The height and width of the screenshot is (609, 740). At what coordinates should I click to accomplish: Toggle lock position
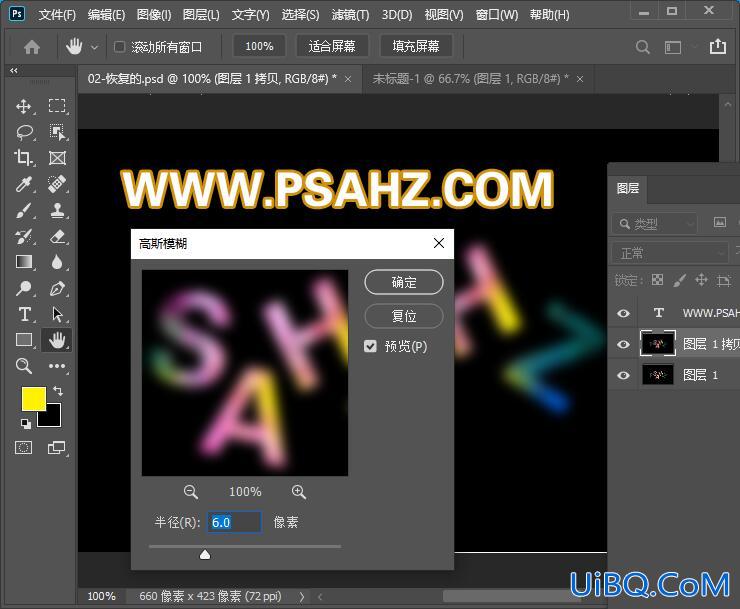701,280
